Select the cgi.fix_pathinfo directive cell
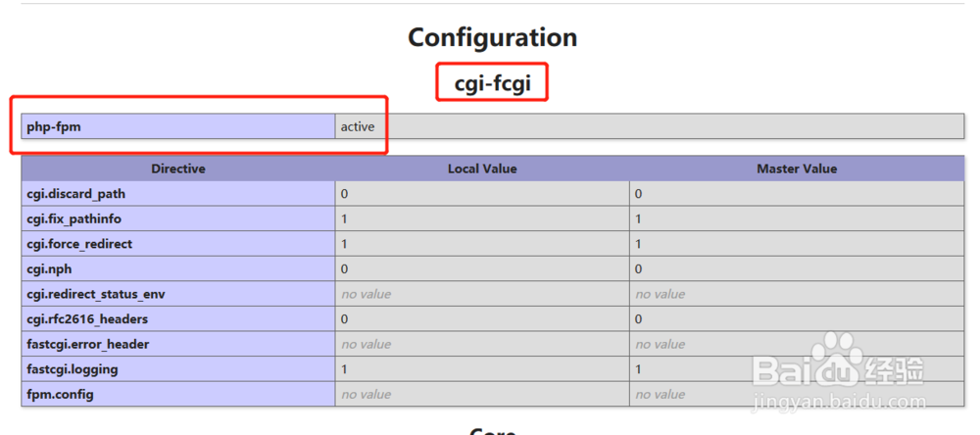 coord(178,218)
